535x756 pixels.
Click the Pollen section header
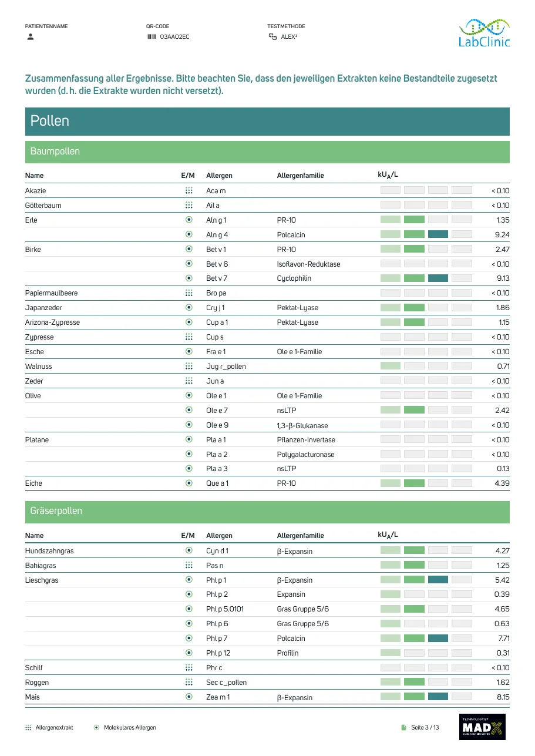267,121
